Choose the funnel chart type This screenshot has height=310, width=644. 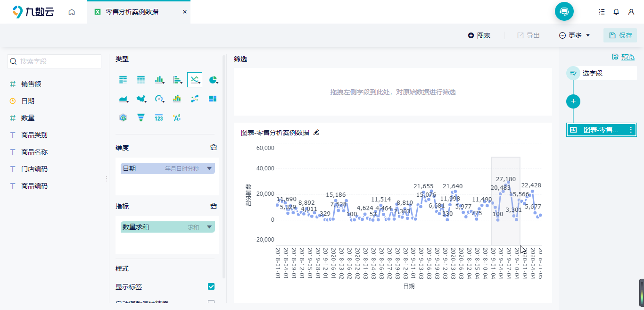click(x=140, y=117)
